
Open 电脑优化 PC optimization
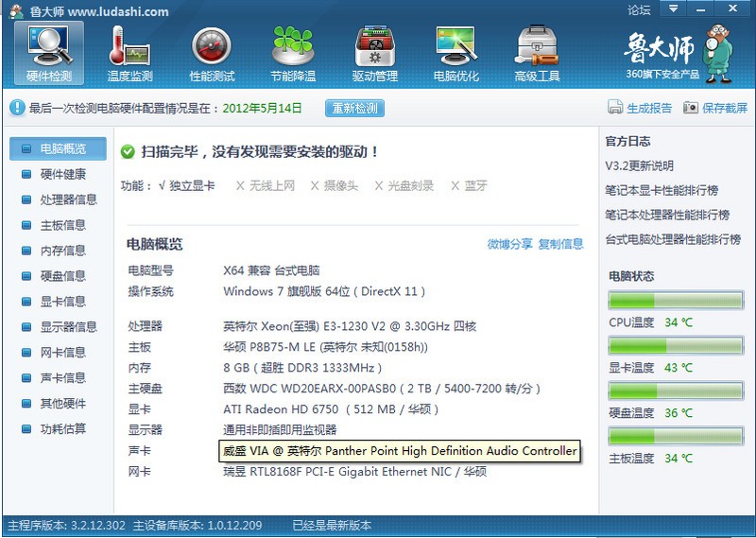(x=456, y=54)
